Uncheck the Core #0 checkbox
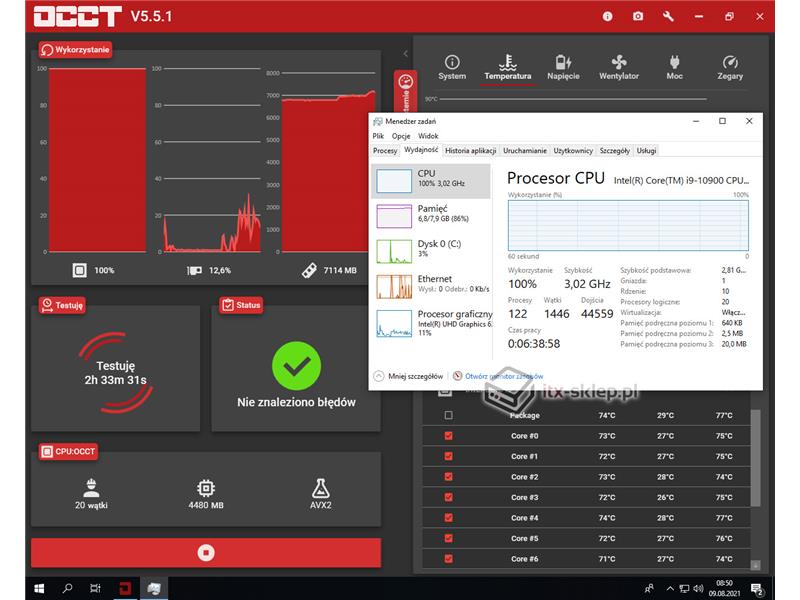Screen dimensions: 800x600 coord(448,436)
